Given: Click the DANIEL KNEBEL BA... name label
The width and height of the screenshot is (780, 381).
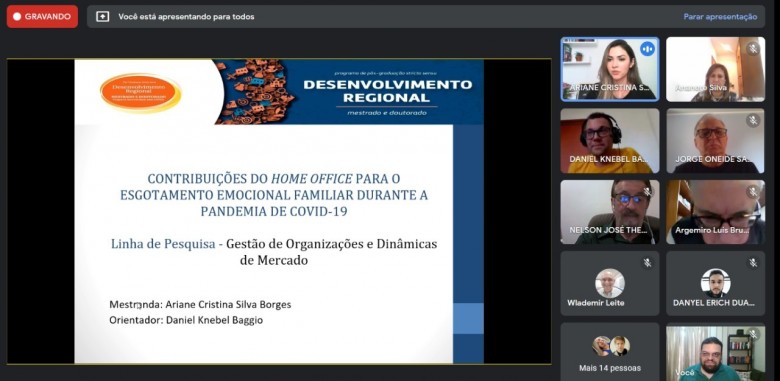Looking at the screenshot, I should click(609, 159).
